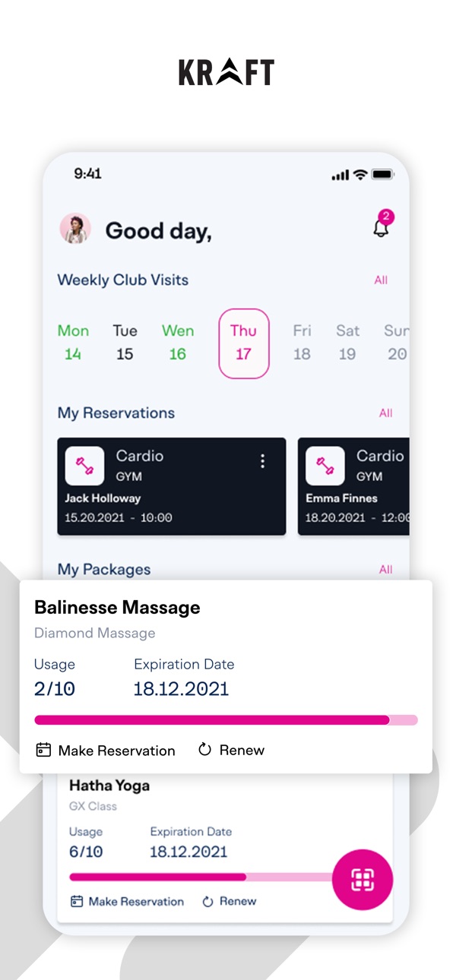
Task: Tap the user profile avatar
Action: [75, 229]
